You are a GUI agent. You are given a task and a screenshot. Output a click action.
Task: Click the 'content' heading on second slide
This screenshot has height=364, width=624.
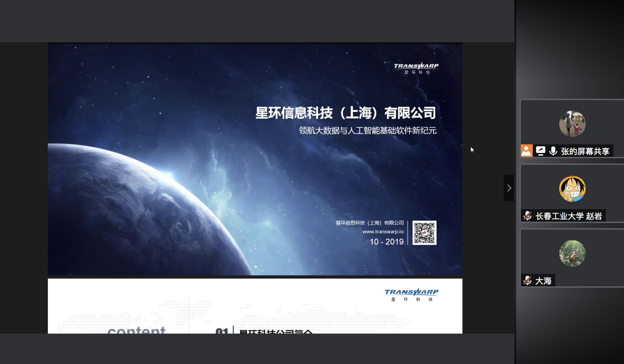[136, 330]
